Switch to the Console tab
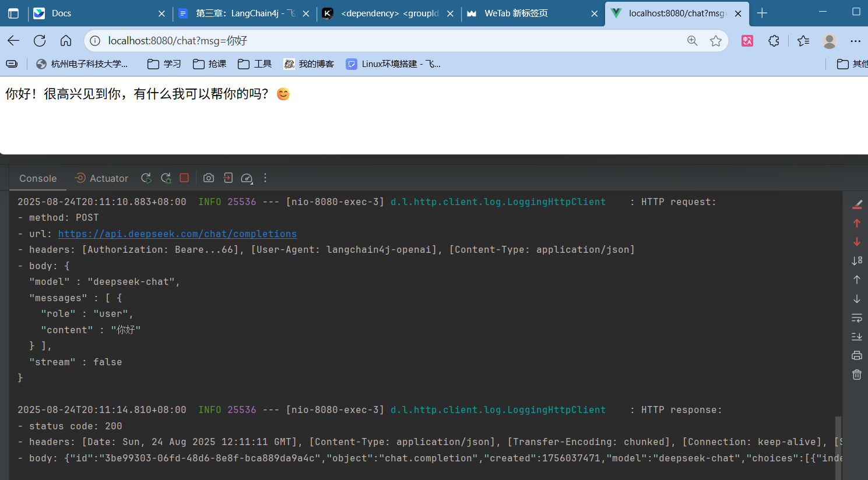 coord(38,178)
